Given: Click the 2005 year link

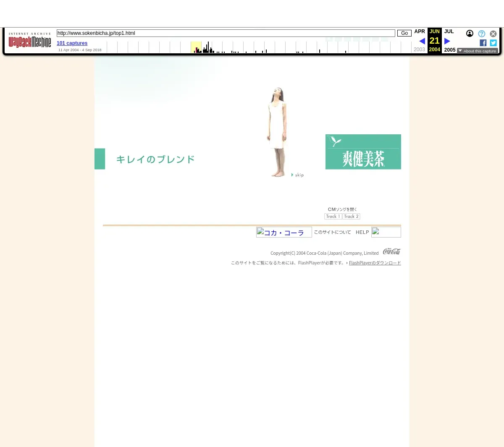Looking at the screenshot, I should pos(450,50).
